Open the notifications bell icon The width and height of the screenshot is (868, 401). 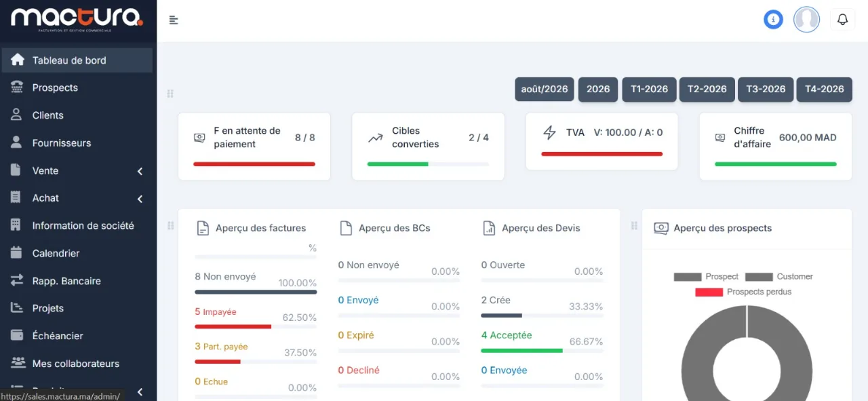(842, 20)
